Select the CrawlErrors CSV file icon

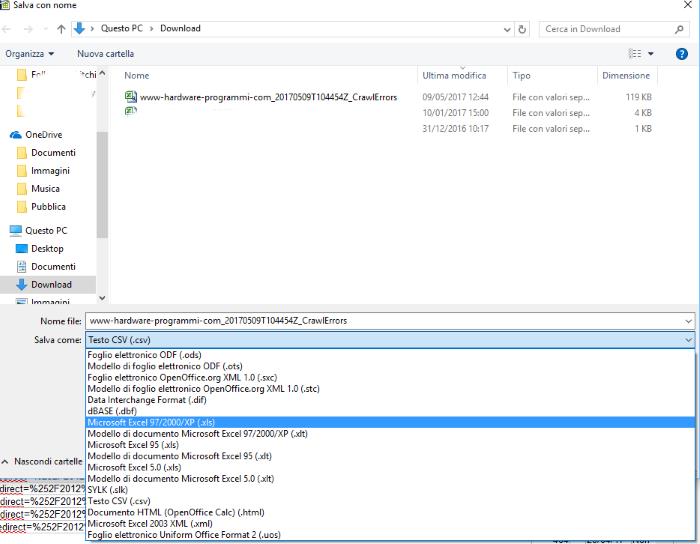pos(131,97)
